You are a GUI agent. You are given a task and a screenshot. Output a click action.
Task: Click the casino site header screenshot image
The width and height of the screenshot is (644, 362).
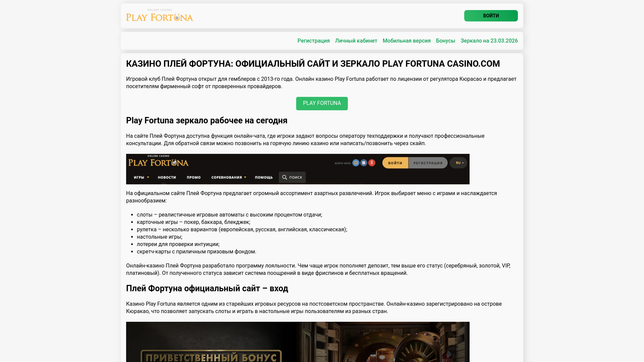click(x=298, y=169)
